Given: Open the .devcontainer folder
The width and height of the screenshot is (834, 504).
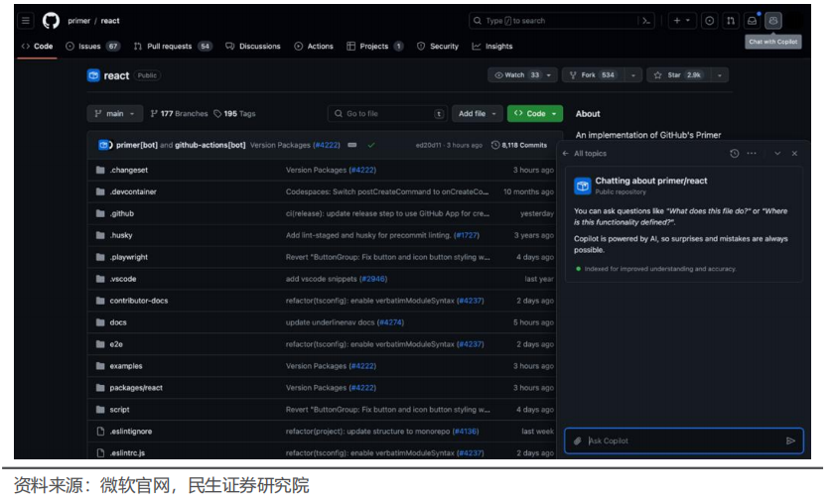Looking at the screenshot, I should click(133, 191).
